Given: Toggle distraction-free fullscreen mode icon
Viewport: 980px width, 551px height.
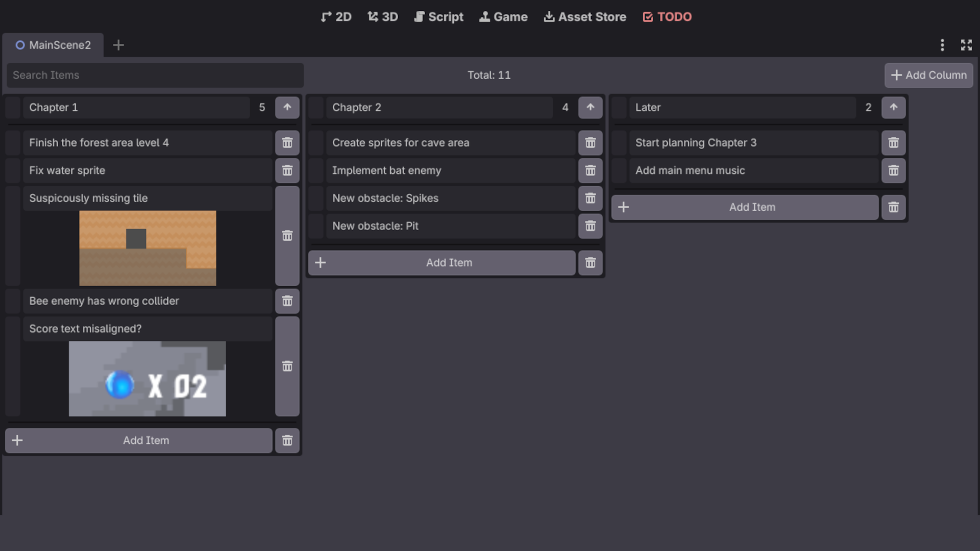Looking at the screenshot, I should click(966, 45).
